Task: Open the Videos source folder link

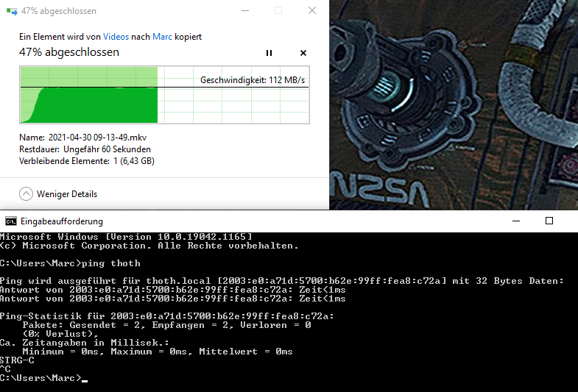Action: (116, 37)
